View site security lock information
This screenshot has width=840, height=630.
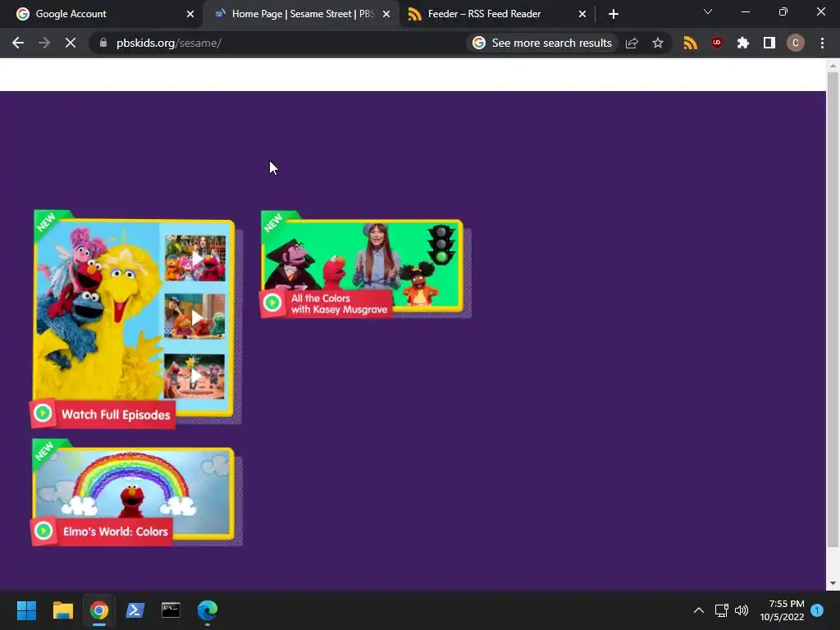[x=103, y=43]
